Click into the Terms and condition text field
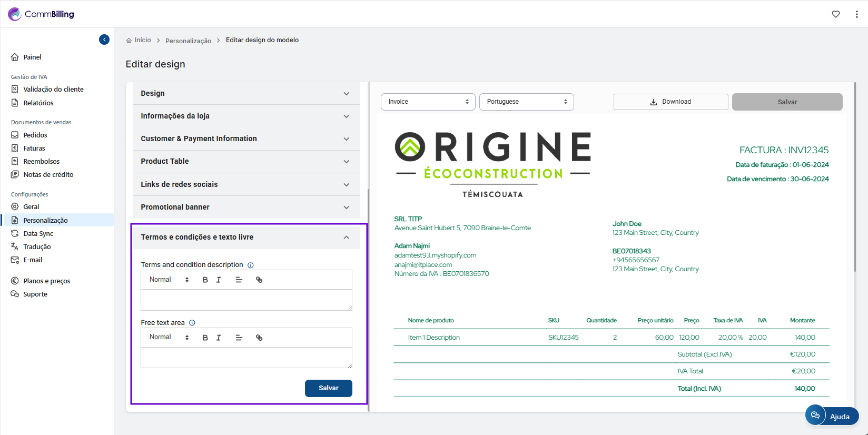The image size is (868, 435). coord(246,300)
